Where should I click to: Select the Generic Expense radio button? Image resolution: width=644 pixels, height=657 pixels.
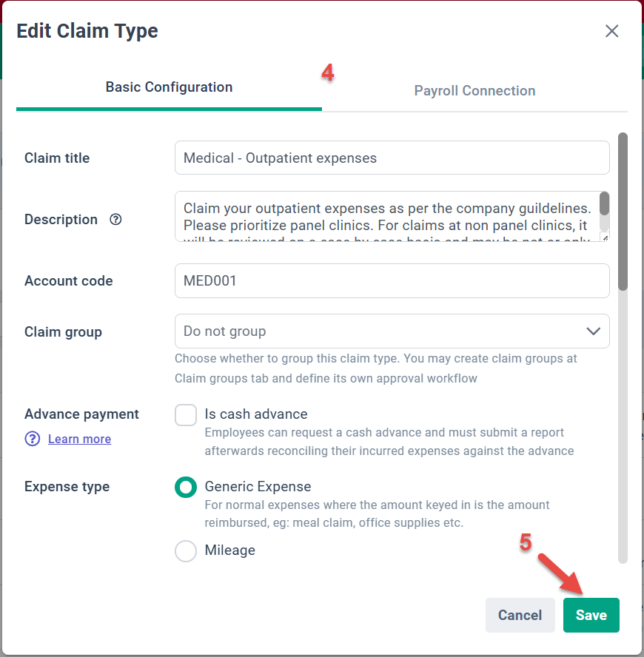click(186, 487)
